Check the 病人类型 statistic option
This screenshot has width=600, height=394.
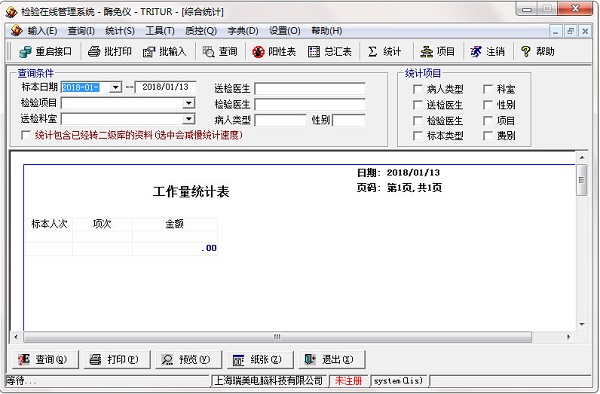point(417,89)
